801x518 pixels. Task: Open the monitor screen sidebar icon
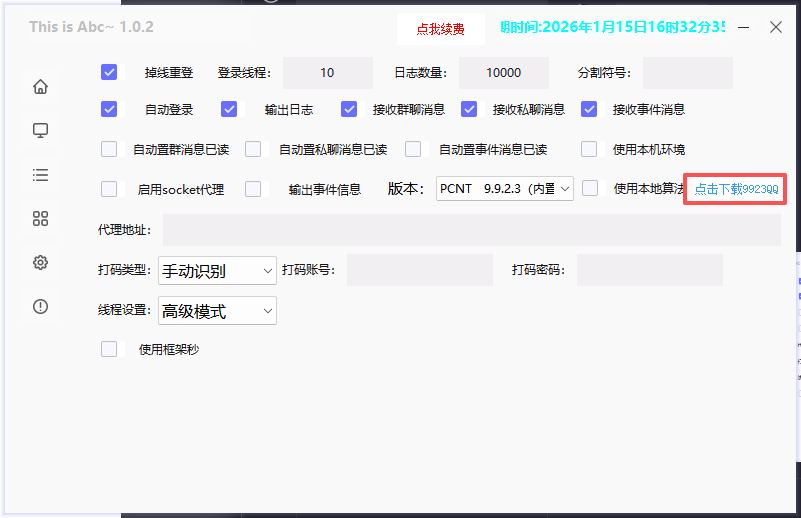[x=40, y=131]
